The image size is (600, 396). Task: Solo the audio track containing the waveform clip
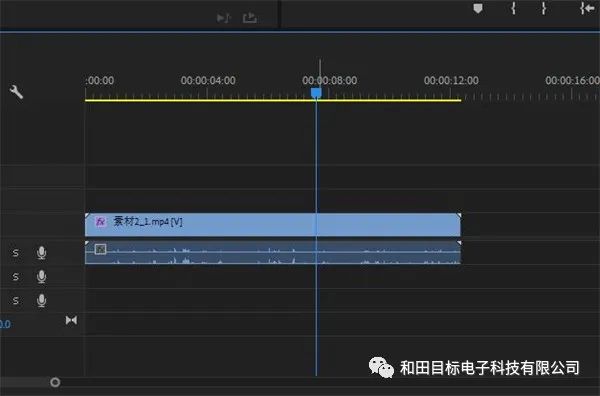(15, 253)
